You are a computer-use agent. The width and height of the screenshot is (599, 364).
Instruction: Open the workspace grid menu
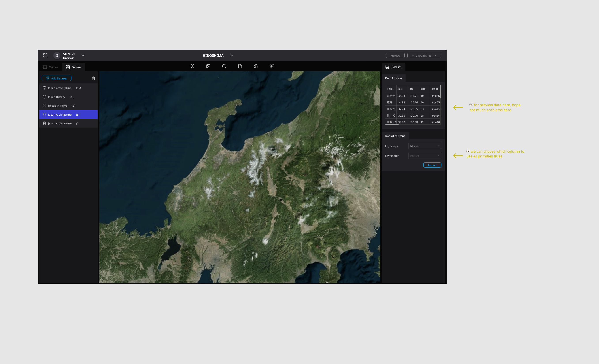click(x=45, y=55)
